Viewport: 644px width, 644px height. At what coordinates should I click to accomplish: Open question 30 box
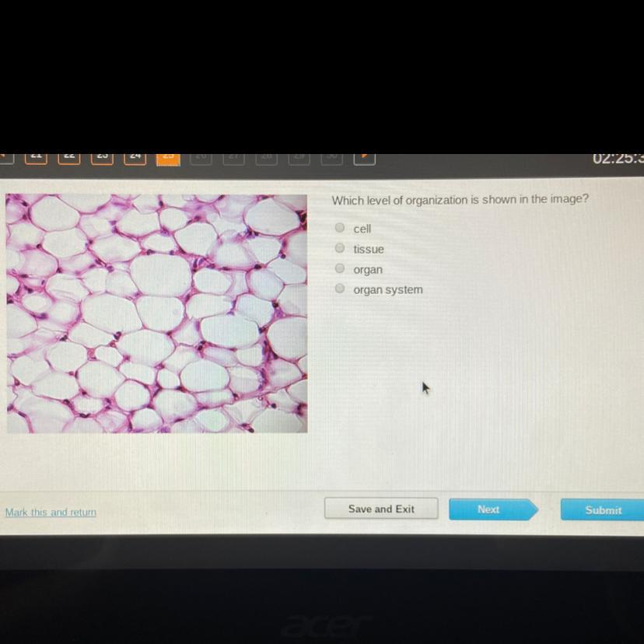point(332,159)
